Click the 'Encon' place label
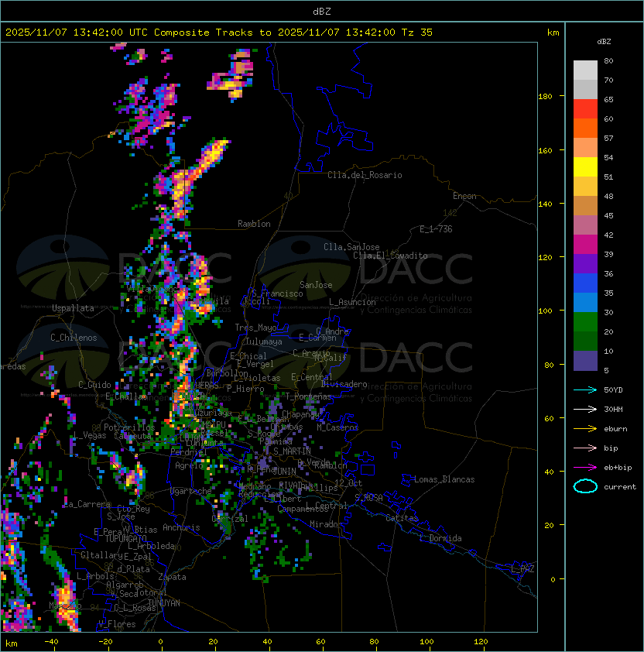 point(464,196)
